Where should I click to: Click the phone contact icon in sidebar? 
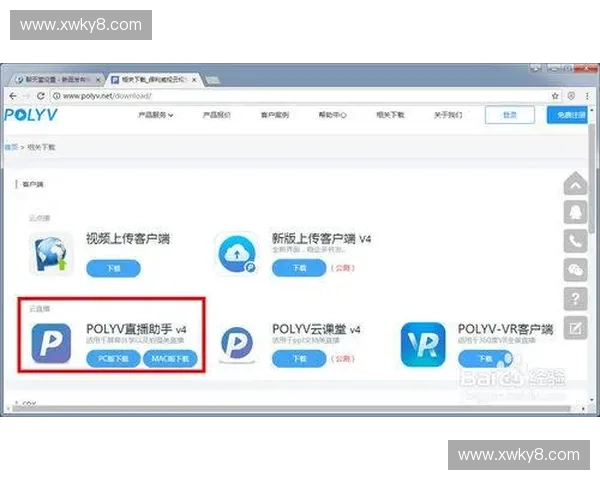pyautogui.click(x=576, y=241)
